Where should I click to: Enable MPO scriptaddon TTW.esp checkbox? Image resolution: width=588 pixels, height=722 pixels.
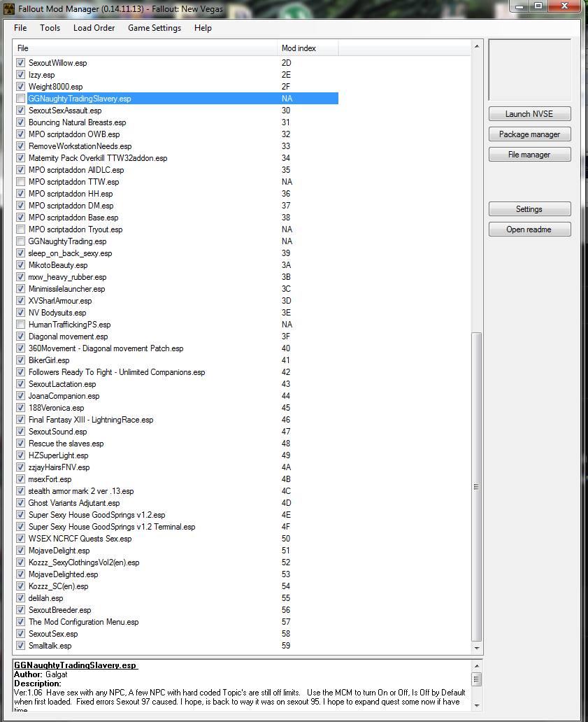click(21, 182)
